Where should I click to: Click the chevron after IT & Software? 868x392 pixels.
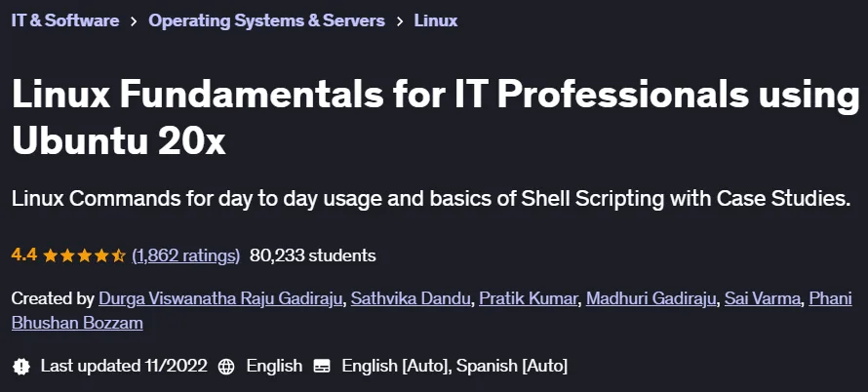tap(134, 21)
